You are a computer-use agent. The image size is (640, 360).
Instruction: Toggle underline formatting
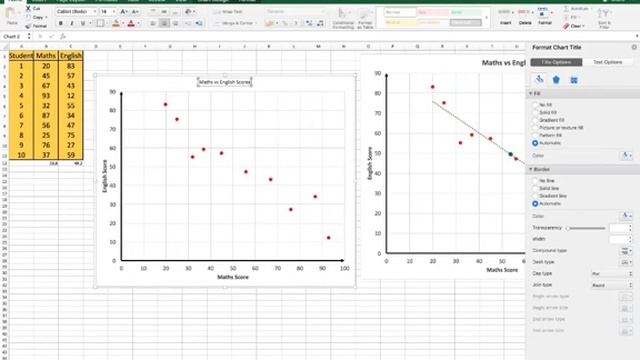83,24
